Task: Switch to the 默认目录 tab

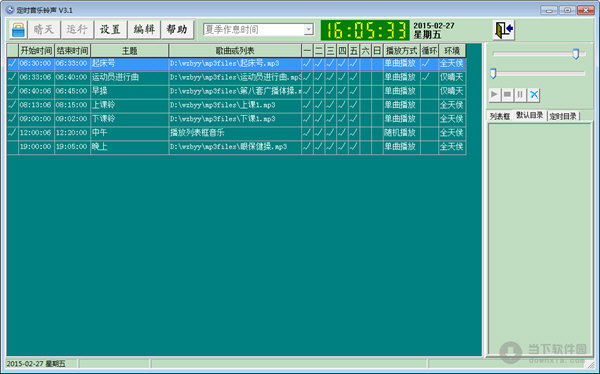Action: pyautogui.click(x=530, y=115)
